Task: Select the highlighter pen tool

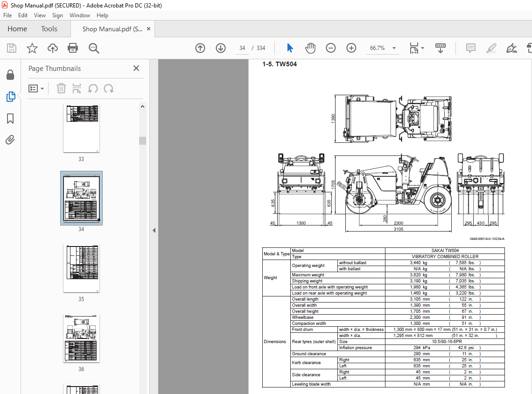Action: (x=491, y=48)
